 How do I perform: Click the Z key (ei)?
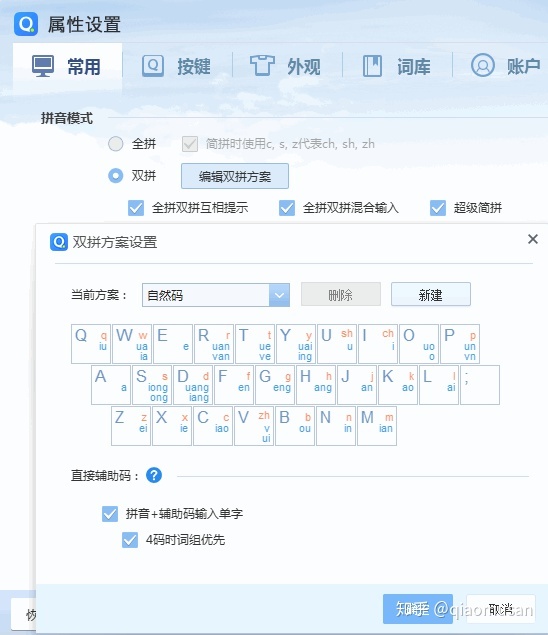click(131, 426)
